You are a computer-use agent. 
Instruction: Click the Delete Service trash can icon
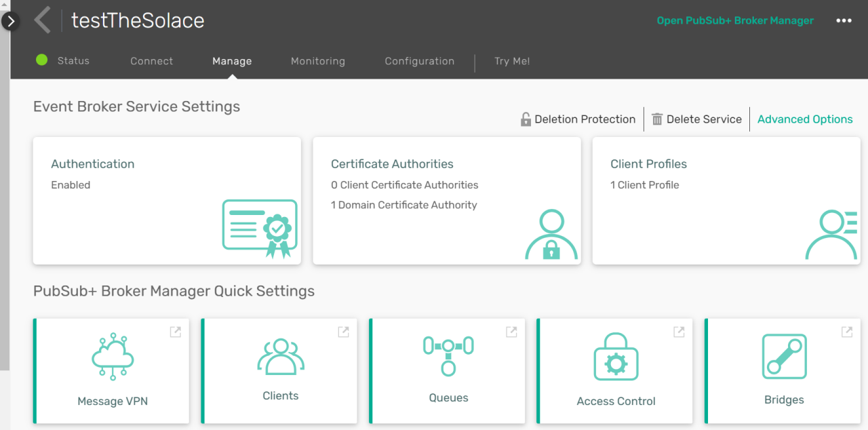pyautogui.click(x=657, y=119)
